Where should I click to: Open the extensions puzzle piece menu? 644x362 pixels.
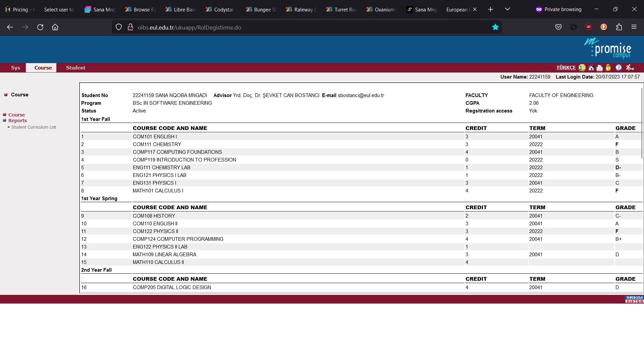(x=619, y=27)
